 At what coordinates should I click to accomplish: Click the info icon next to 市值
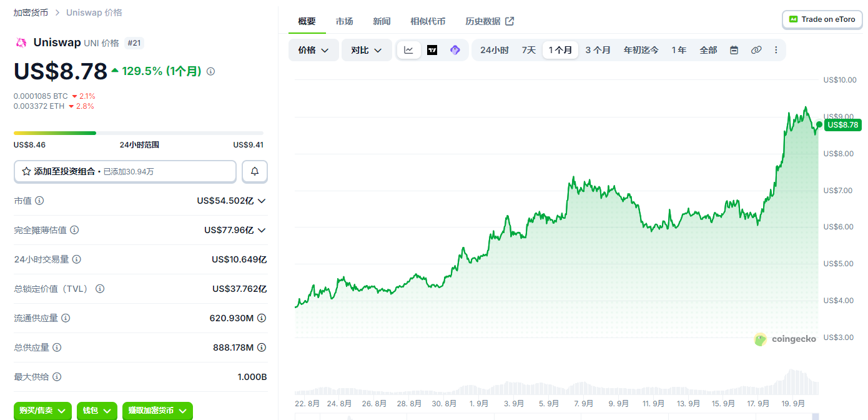coord(39,201)
